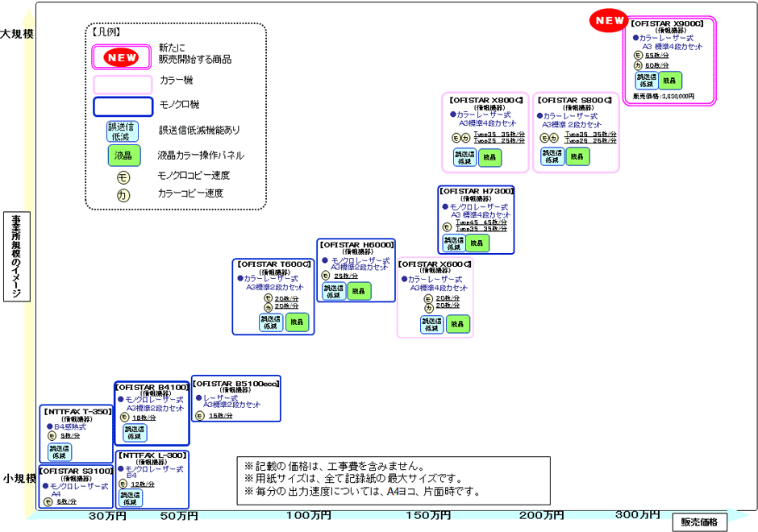Select the 【NTTFAX T-350】 title
This screenshot has width=758, height=532.
[x=77, y=412]
